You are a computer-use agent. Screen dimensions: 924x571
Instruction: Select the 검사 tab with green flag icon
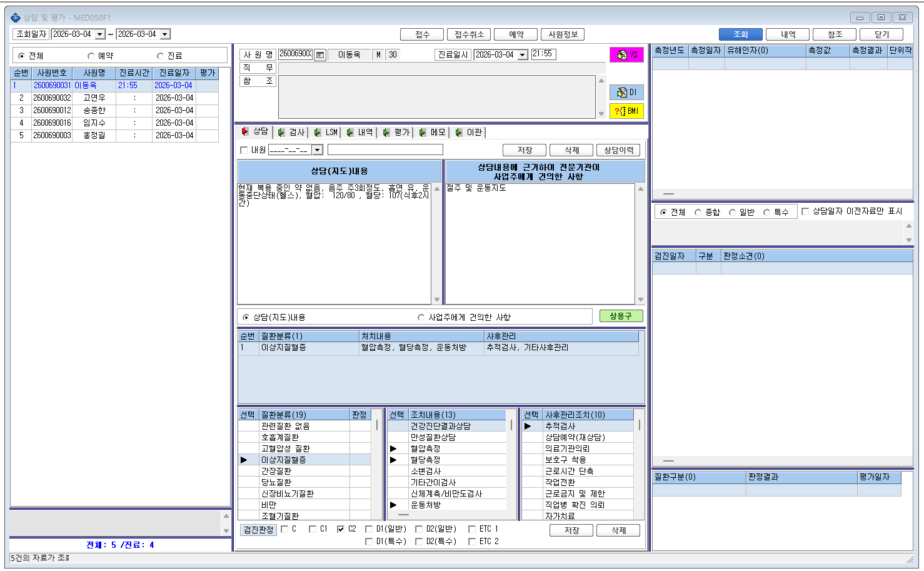click(x=291, y=132)
